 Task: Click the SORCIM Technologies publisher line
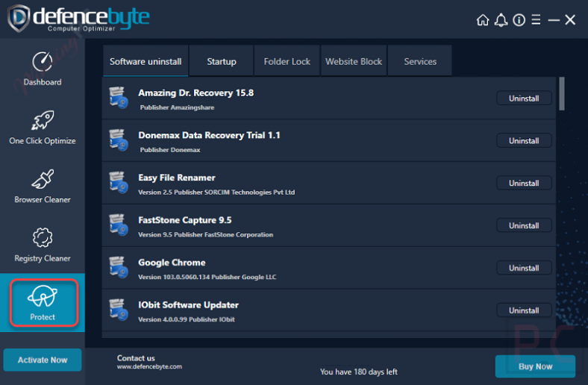tap(216, 192)
